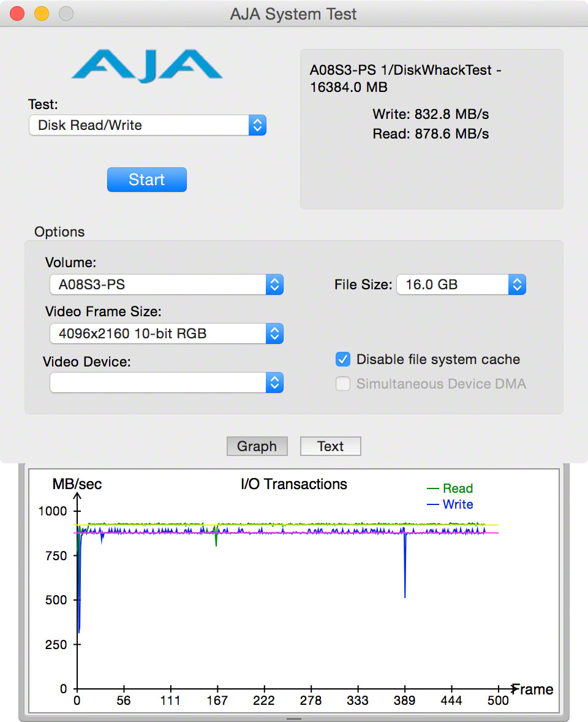Start the disk test
The height and width of the screenshot is (722, 588).
click(x=147, y=180)
